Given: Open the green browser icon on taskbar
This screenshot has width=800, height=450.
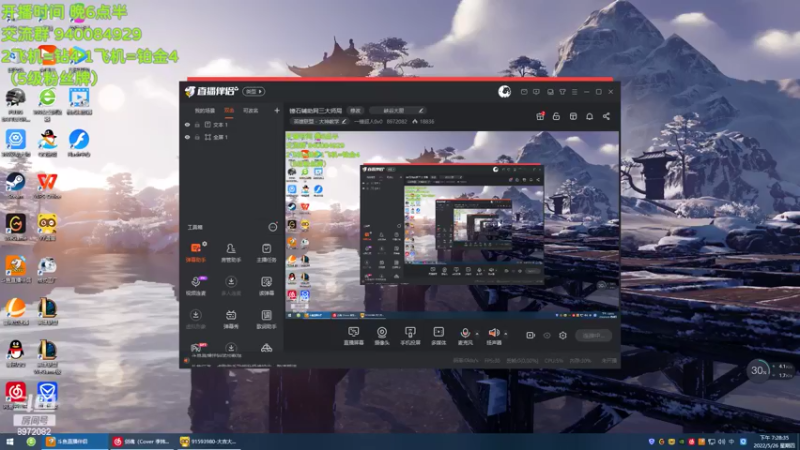Looking at the screenshot, I should tap(31, 442).
